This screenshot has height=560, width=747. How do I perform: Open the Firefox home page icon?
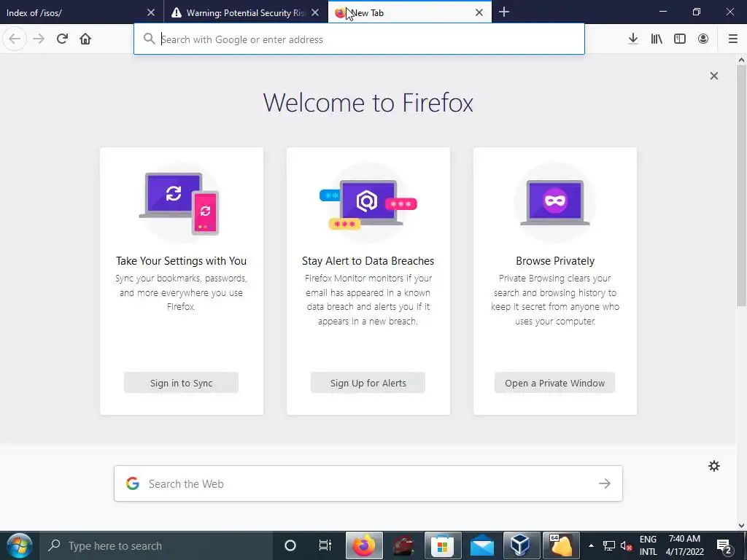coord(85,39)
